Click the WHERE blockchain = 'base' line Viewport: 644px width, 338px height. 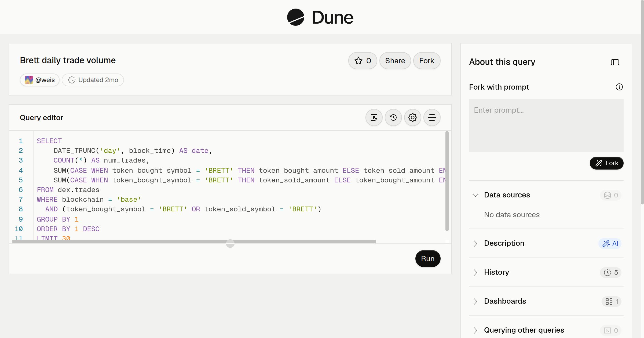(x=89, y=199)
